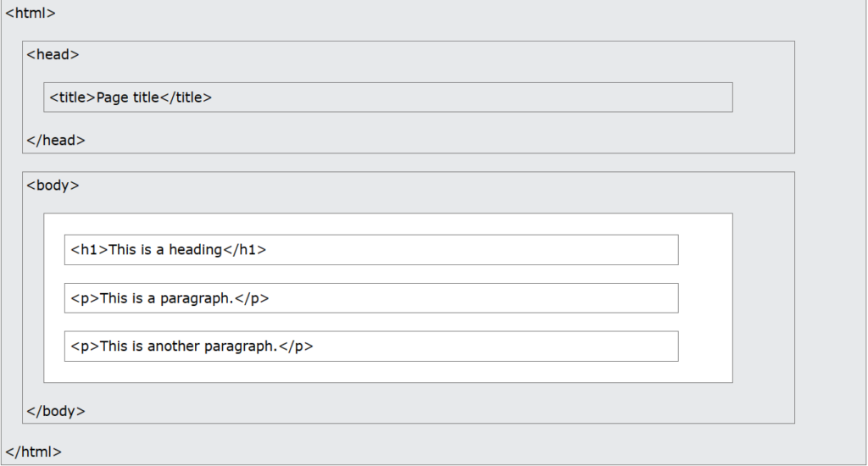Click the "This is a heading" text

click(165, 250)
